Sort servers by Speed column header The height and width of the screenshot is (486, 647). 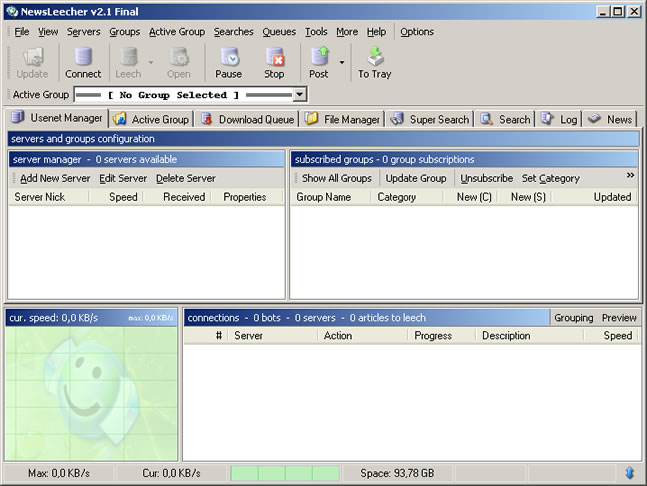pos(116,197)
